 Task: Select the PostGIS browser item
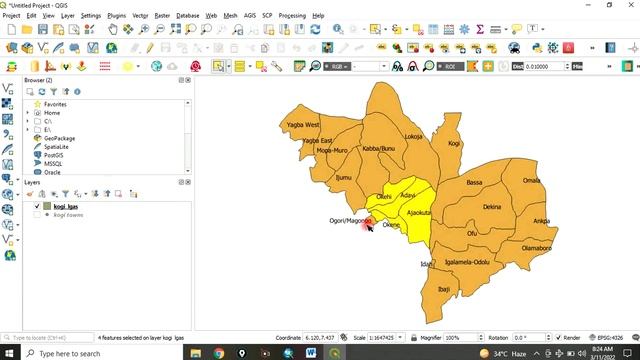tap(53, 155)
